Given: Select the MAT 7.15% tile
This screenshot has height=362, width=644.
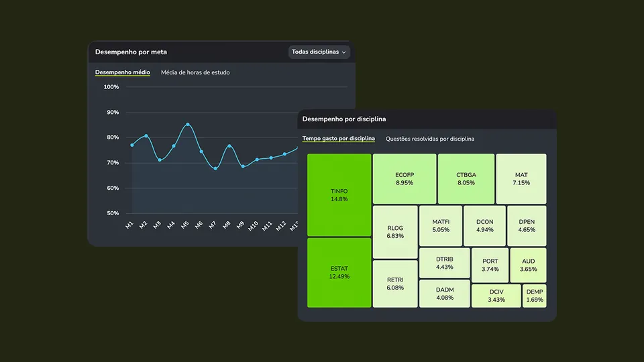Looking at the screenshot, I should click(x=521, y=178).
